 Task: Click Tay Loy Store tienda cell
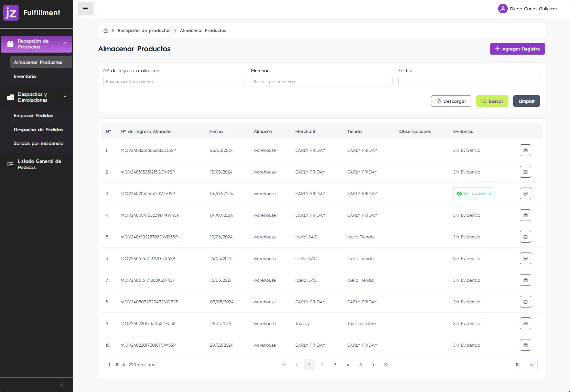361,324
